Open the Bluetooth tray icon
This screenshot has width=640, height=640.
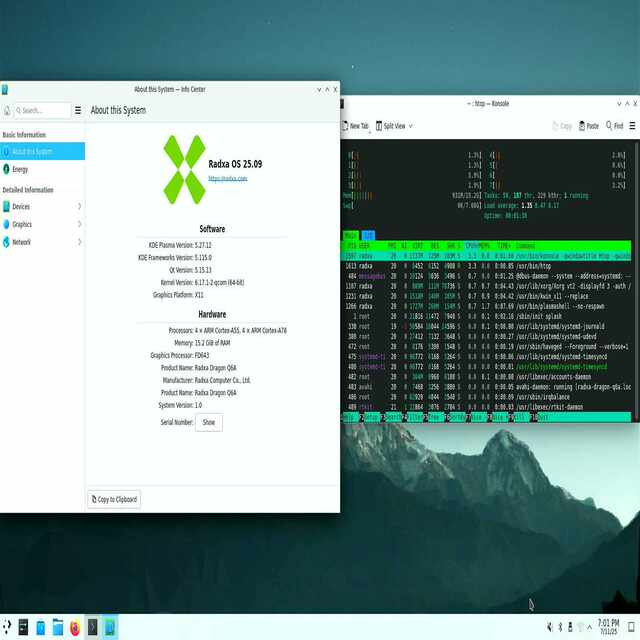pos(560,627)
